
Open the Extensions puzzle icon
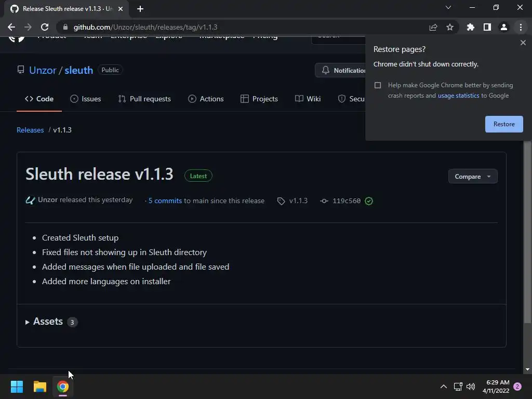point(470,27)
